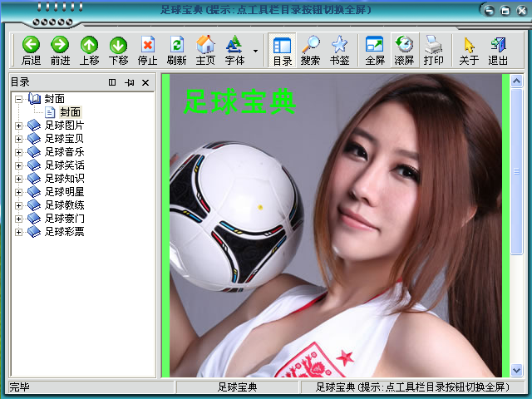
Task: Click the 退出 exit button
Action: click(x=498, y=50)
